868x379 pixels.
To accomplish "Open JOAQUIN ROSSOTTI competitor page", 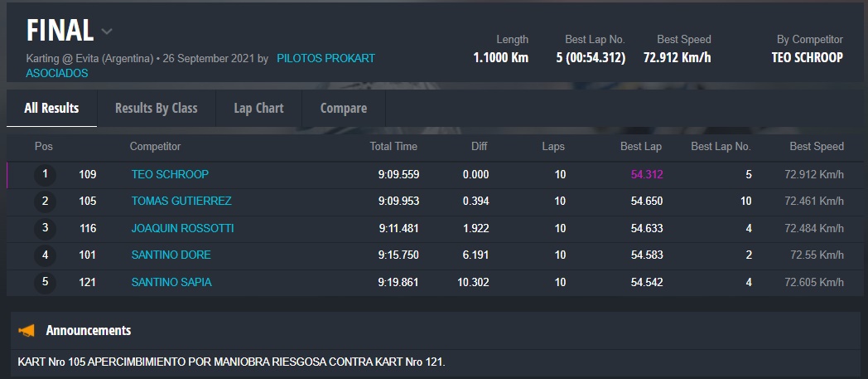I will tap(182, 228).
